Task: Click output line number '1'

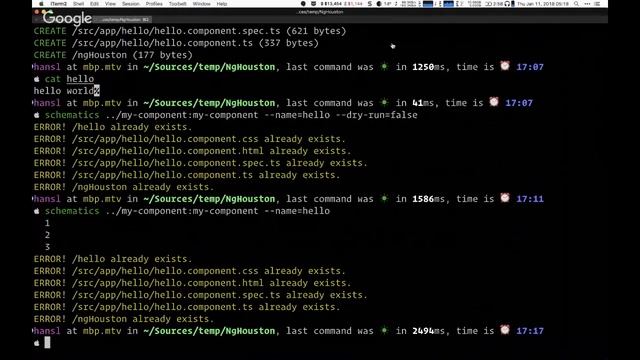Action: [x=47, y=223]
